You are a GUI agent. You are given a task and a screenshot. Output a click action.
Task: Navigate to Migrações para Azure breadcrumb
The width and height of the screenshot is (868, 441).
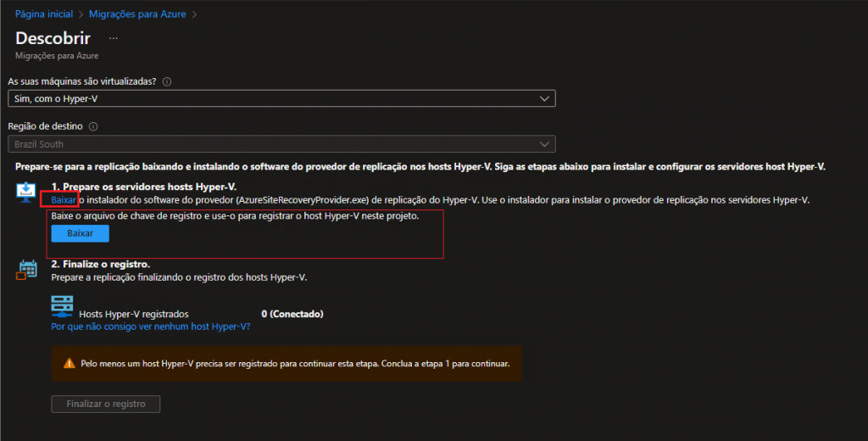(x=141, y=14)
